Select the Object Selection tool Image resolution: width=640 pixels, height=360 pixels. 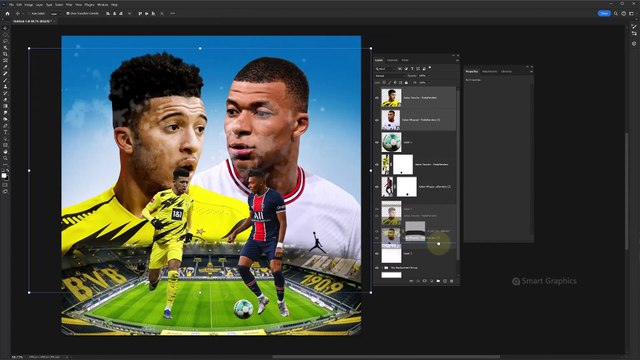(5, 48)
